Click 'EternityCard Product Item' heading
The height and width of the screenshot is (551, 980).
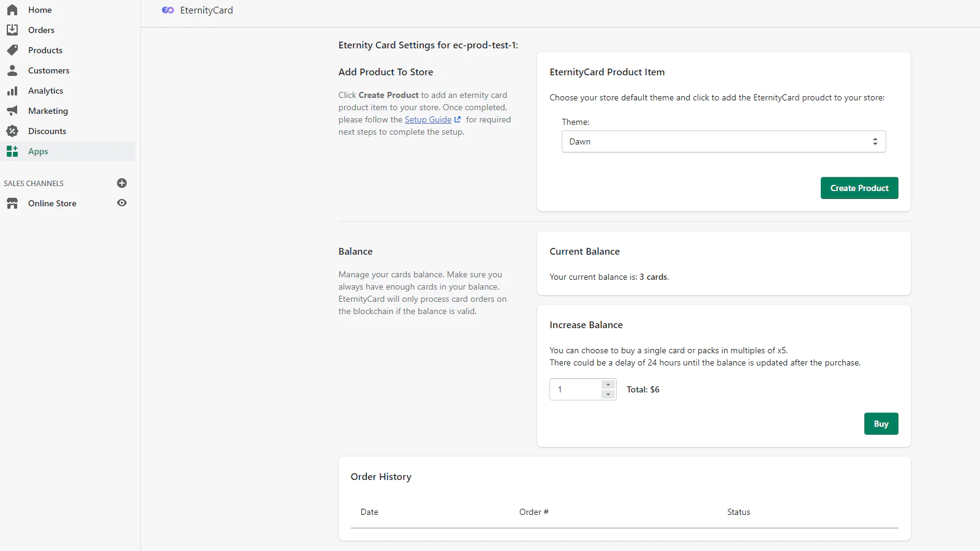point(607,72)
